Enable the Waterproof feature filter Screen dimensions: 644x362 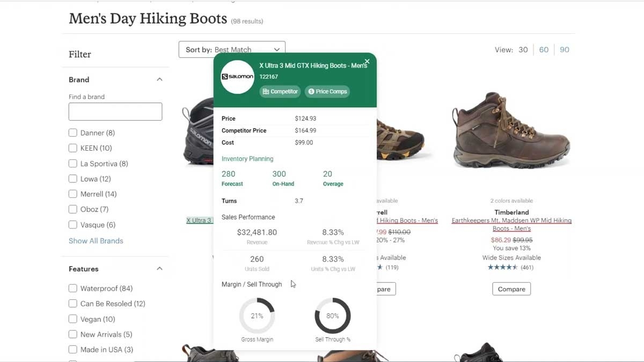pos(72,288)
